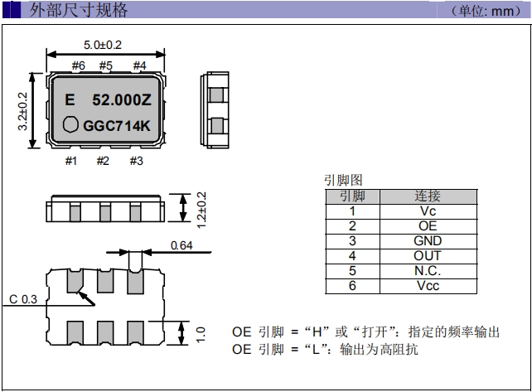
Task: Click the #3 pin label
Action: point(136,161)
